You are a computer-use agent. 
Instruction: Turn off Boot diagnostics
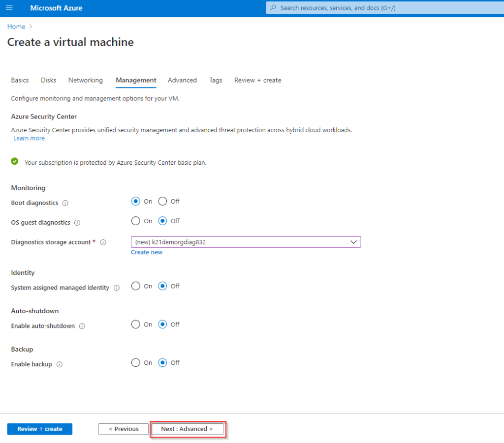(x=162, y=201)
